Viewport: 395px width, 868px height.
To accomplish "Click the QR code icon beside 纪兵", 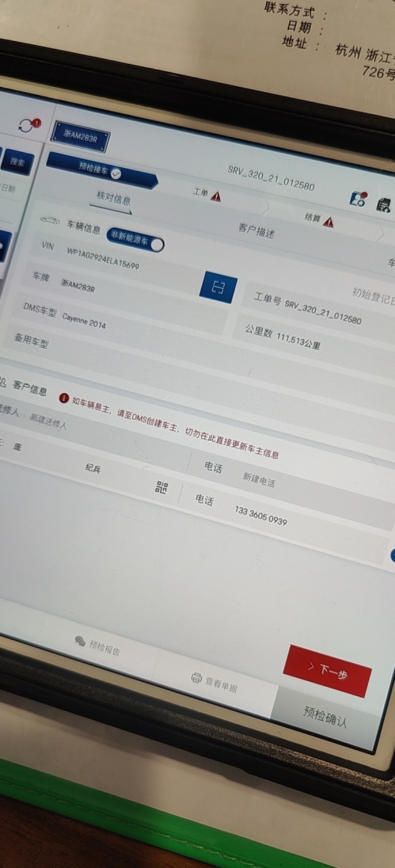I will pos(162,487).
